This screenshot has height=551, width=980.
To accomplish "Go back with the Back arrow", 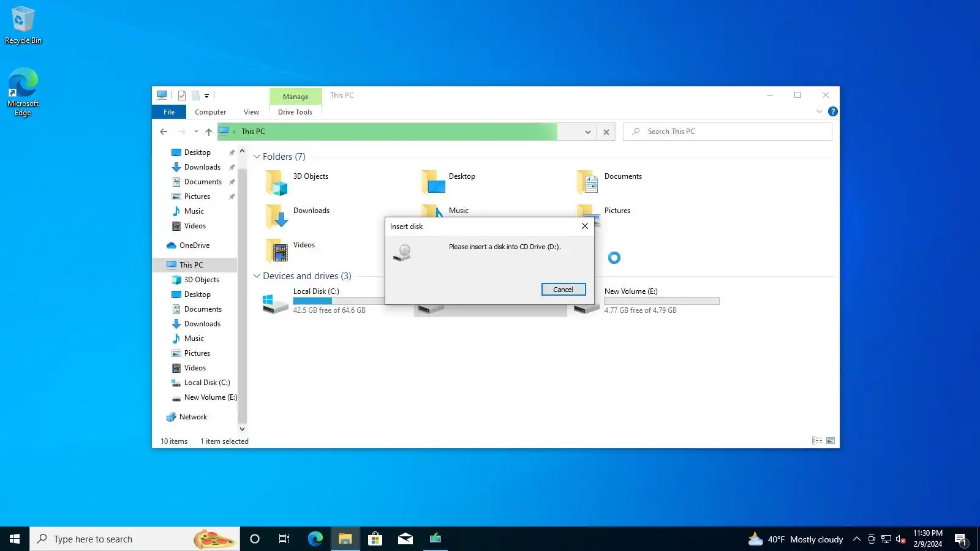I will pyautogui.click(x=164, y=132).
